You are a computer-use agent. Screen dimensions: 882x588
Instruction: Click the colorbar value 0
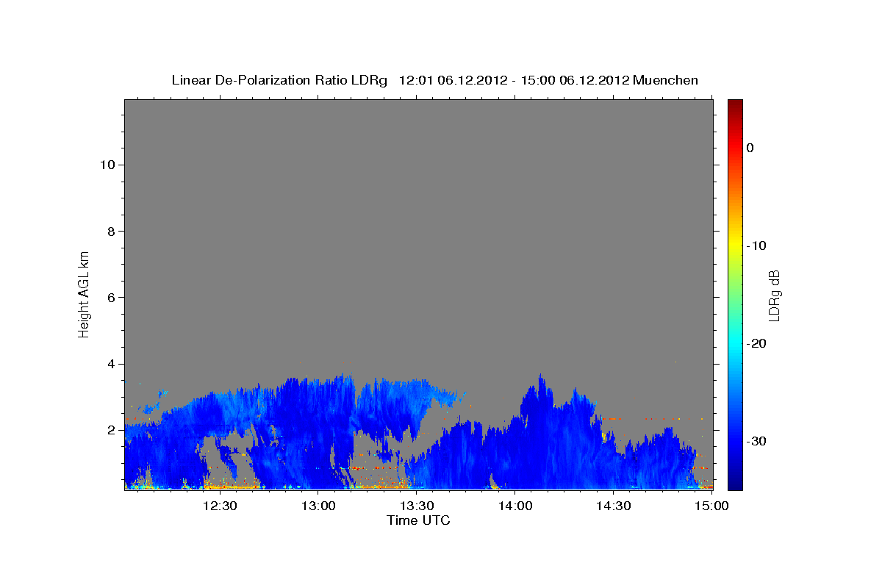pyautogui.click(x=750, y=148)
